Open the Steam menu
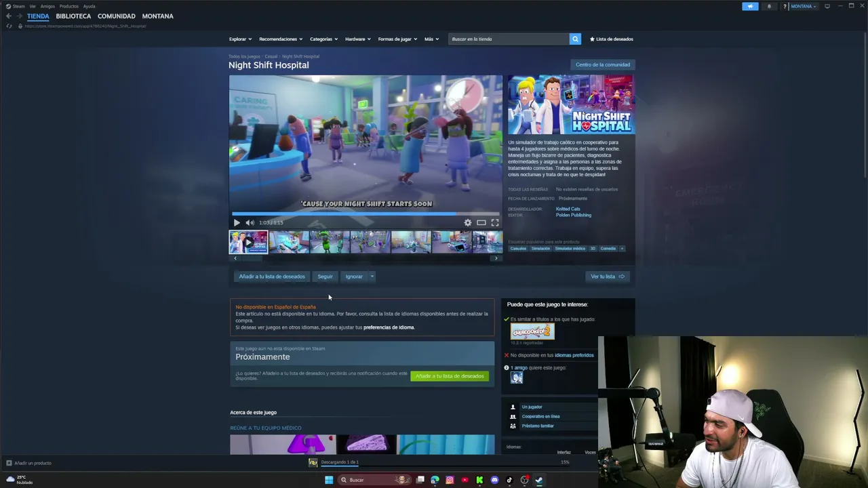This screenshot has height=488, width=868. pos(16,6)
